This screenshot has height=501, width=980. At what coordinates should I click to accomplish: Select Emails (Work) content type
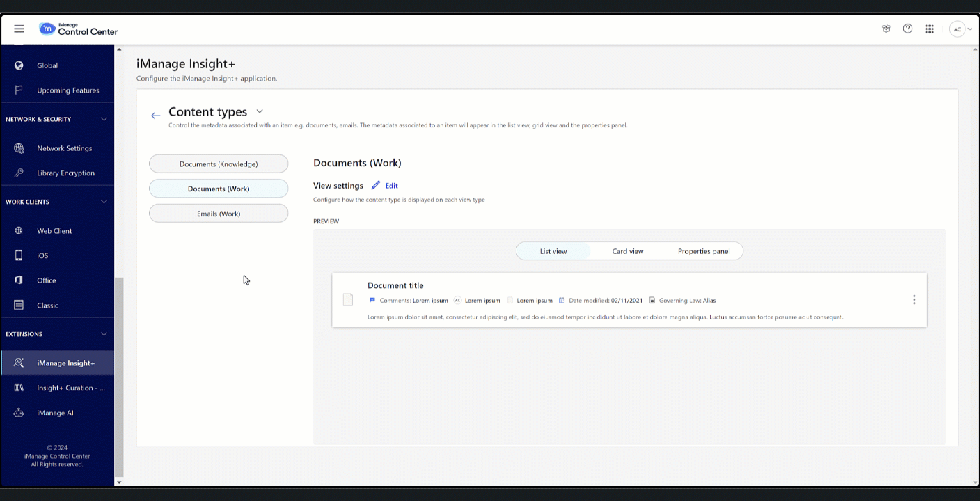(x=219, y=214)
